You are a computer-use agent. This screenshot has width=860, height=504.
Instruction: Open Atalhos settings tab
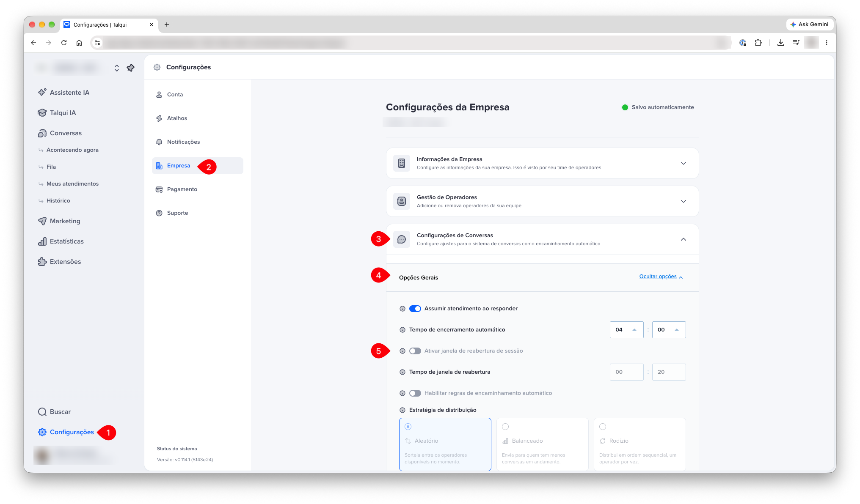(198, 118)
